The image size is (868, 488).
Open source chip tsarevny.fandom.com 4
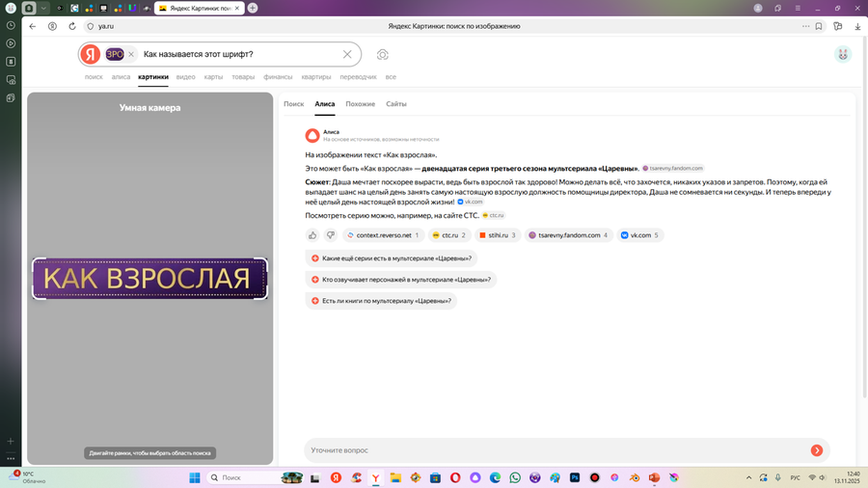[568, 235]
